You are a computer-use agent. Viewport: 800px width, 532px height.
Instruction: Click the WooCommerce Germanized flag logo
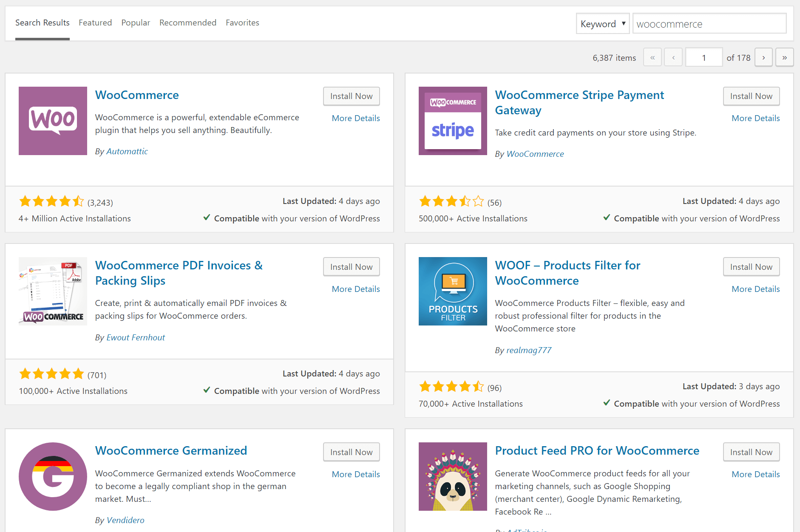(53, 476)
